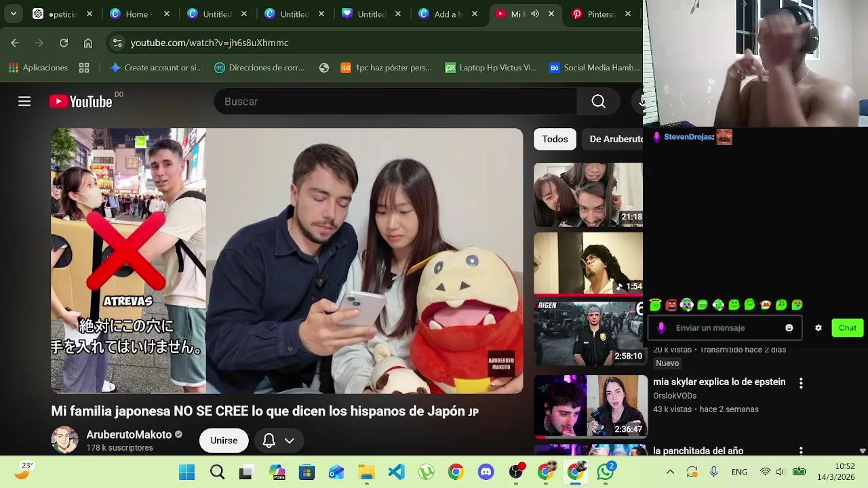The image size is (868, 488).
Task: Open options menu for la panchitada video
Action: (x=801, y=451)
